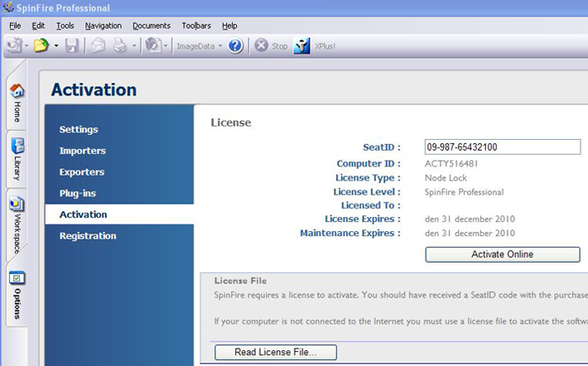Click the License Expires date value

click(470, 219)
